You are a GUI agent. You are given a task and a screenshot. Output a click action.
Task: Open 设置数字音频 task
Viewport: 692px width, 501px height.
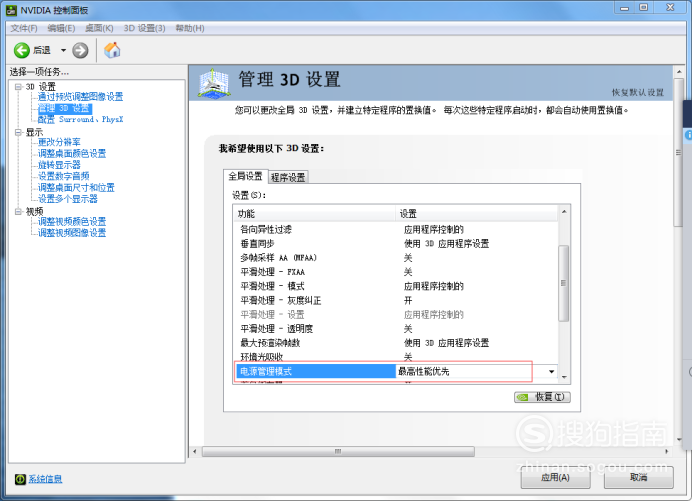64,176
